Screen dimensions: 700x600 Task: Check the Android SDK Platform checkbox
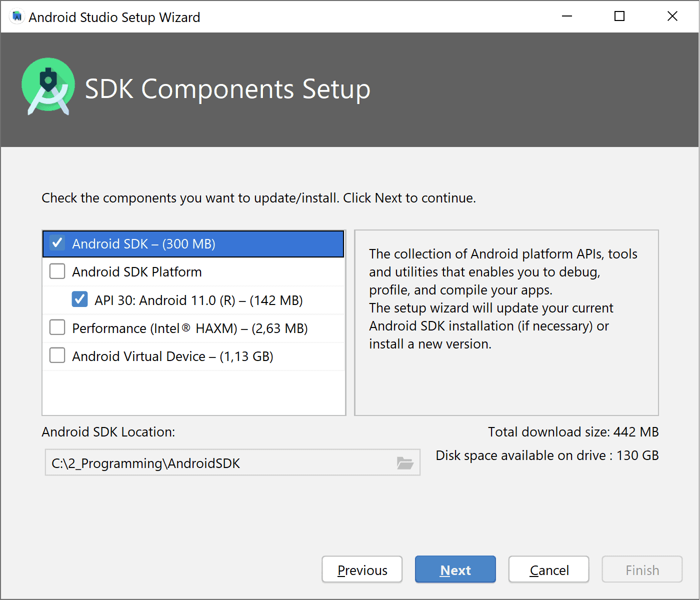tap(57, 271)
